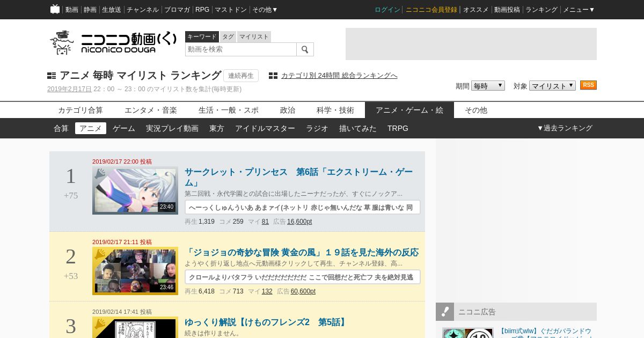Click the TV icon in the top bar

55,9
